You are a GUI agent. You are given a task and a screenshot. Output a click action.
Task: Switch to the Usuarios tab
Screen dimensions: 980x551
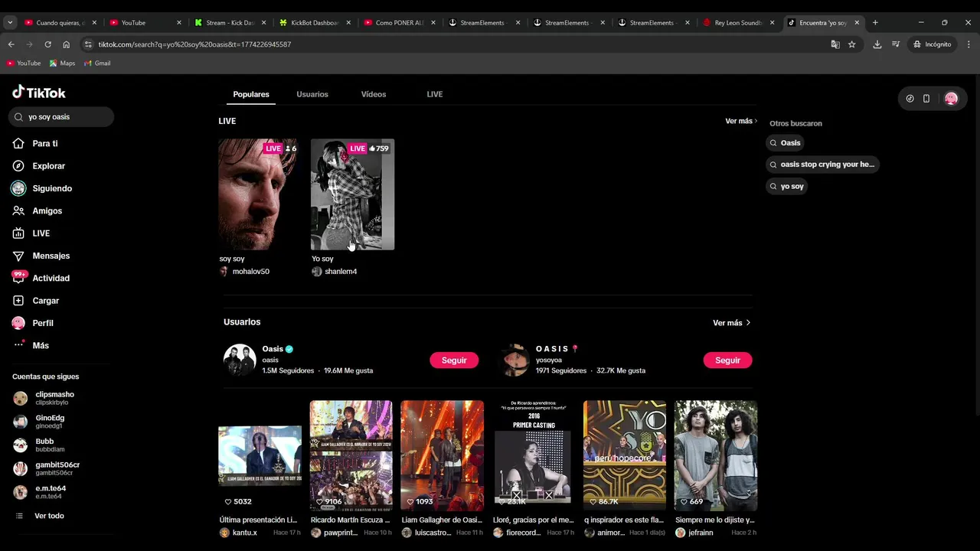coord(312,94)
